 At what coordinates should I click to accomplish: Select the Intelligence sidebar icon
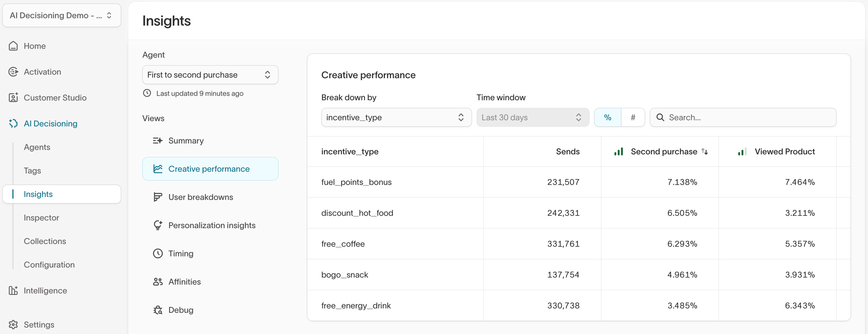(x=14, y=290)
